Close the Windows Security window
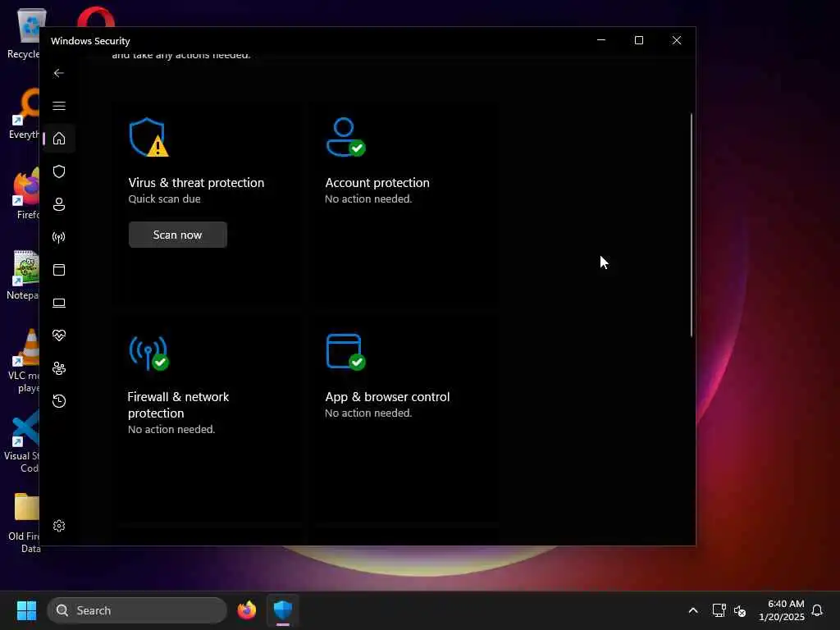 pyautogui.click(x=677, y=40)
